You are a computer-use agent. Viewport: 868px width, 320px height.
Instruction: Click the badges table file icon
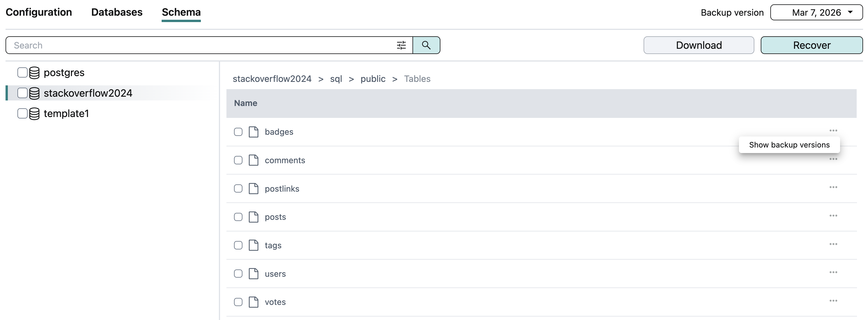[253, 132]
